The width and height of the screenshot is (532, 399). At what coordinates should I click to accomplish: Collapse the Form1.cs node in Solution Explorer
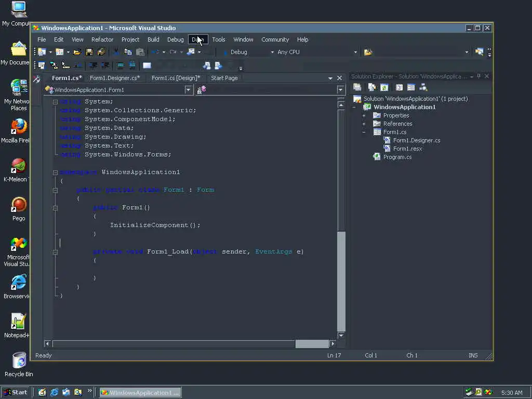pos(364,132)
